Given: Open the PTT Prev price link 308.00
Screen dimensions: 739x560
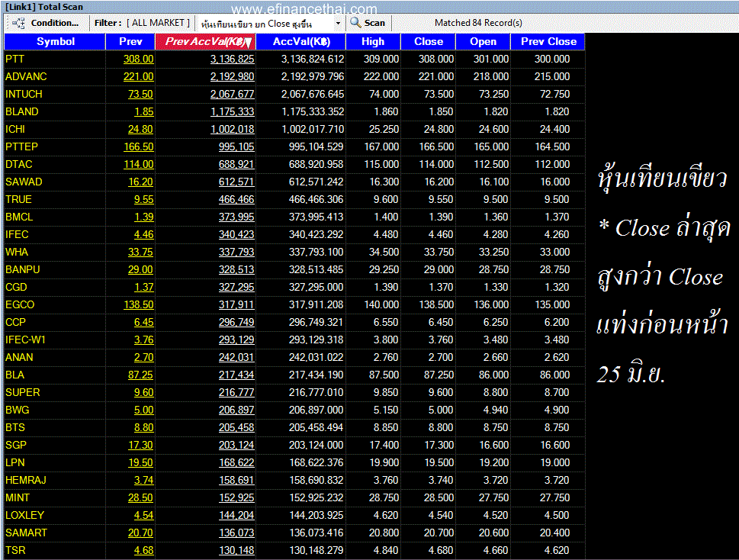Looking at the screenshot, I should point(139,59).
